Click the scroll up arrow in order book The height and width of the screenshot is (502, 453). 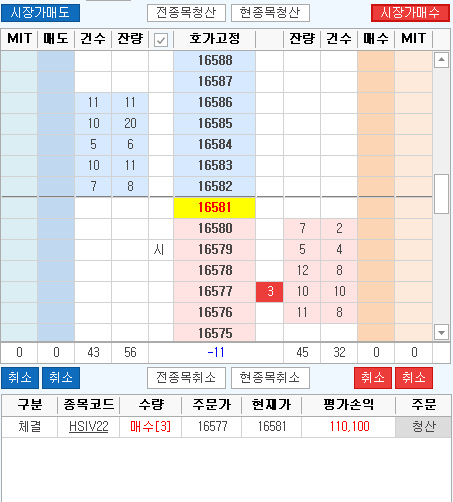tap(441, 60)
